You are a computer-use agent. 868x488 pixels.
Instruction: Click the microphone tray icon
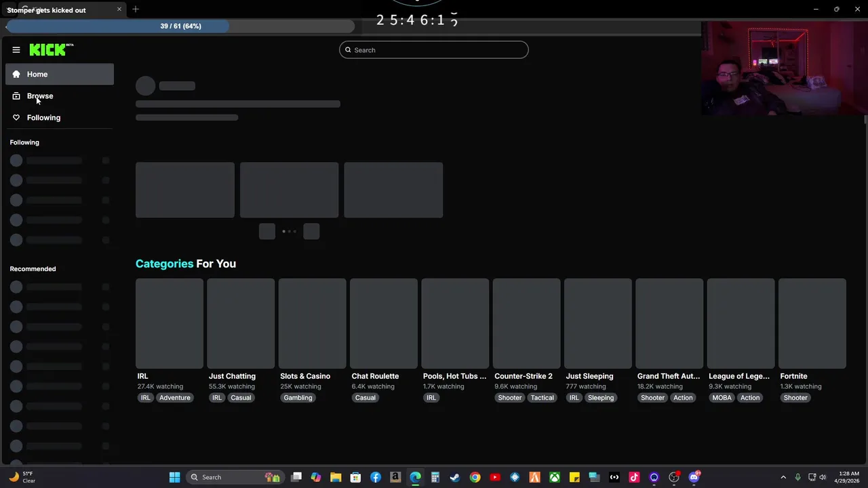pyautogui.click(x=797, y=477)
